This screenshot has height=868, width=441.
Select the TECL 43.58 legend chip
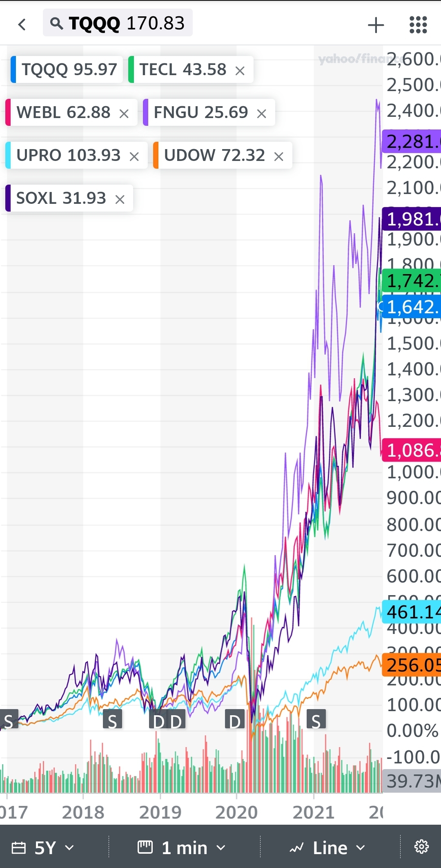tap(191, 69)
